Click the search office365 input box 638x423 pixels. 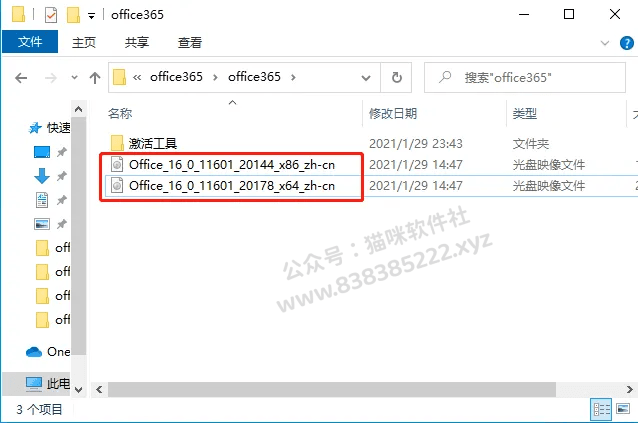tap(525, 77)
